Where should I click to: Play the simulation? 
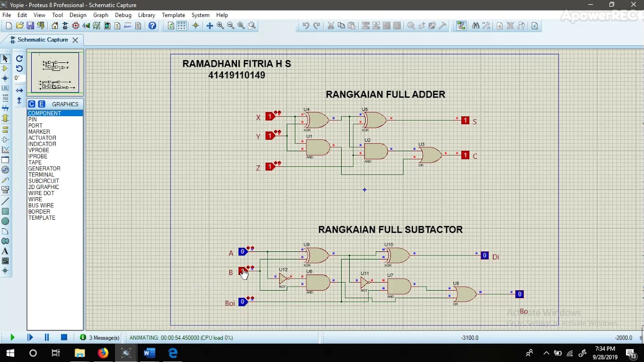(x=12, y=337)
